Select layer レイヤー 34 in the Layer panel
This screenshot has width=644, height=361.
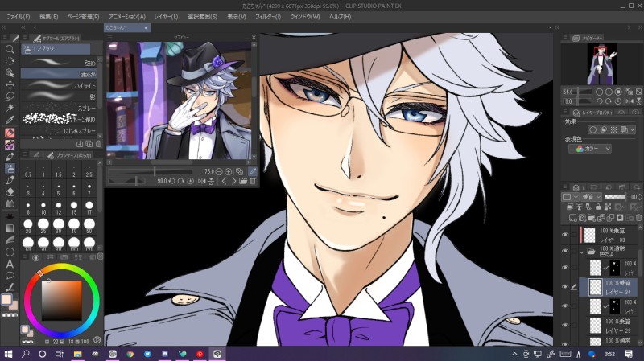pyautogui.click(x=609, y=287)
